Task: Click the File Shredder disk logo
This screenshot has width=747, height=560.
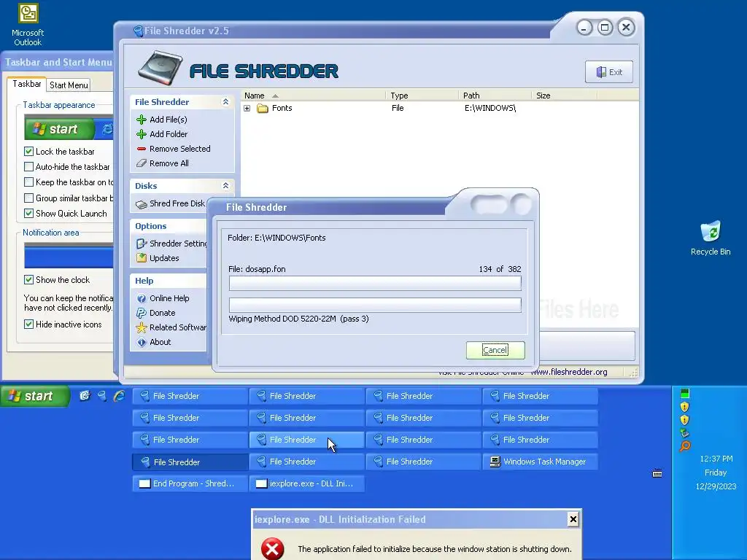Action: click(160, 68)
